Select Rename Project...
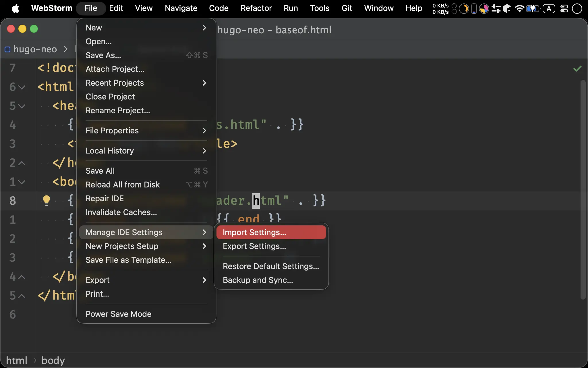 tap(146, 110)
